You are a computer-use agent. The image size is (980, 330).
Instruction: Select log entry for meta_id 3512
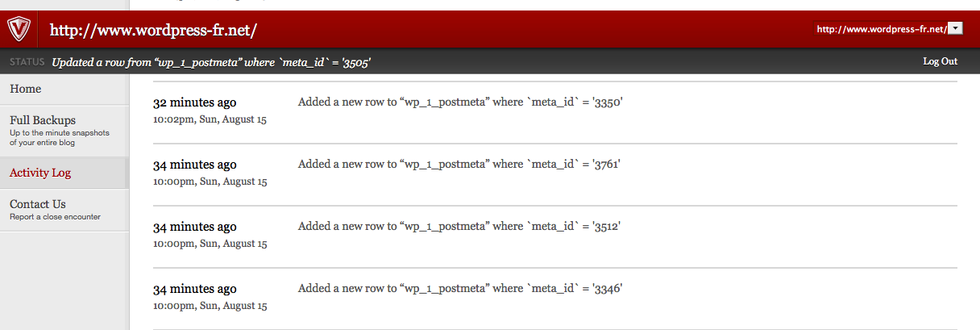click(x=459, y=227)
